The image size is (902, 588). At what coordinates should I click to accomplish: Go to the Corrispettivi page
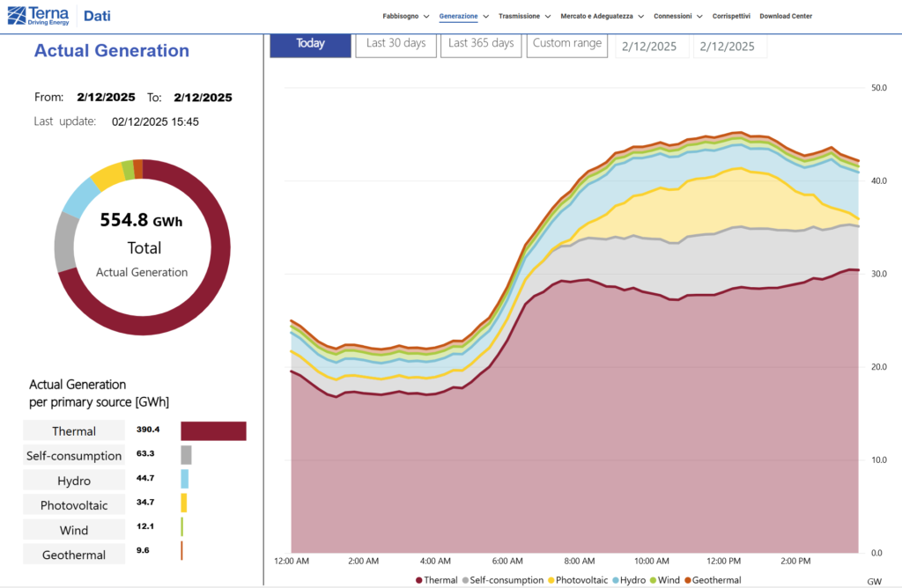click(731, 16)
